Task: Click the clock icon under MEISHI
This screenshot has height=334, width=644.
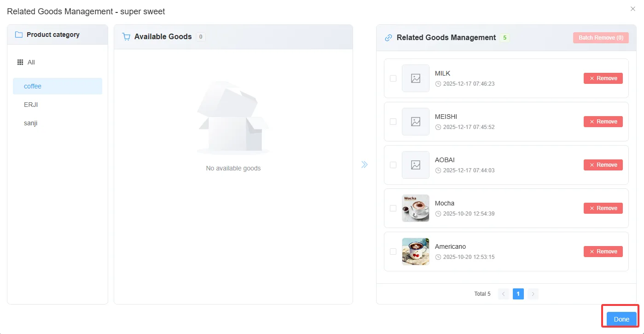Action: coord(438,127)
